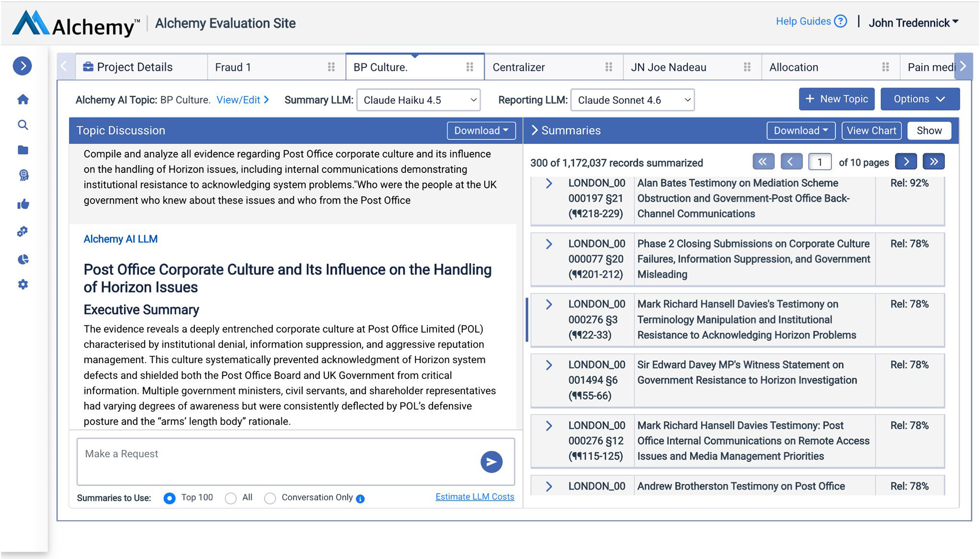
Task: Open the Summary LLM dropdown
Action: (x=418, y=100)
